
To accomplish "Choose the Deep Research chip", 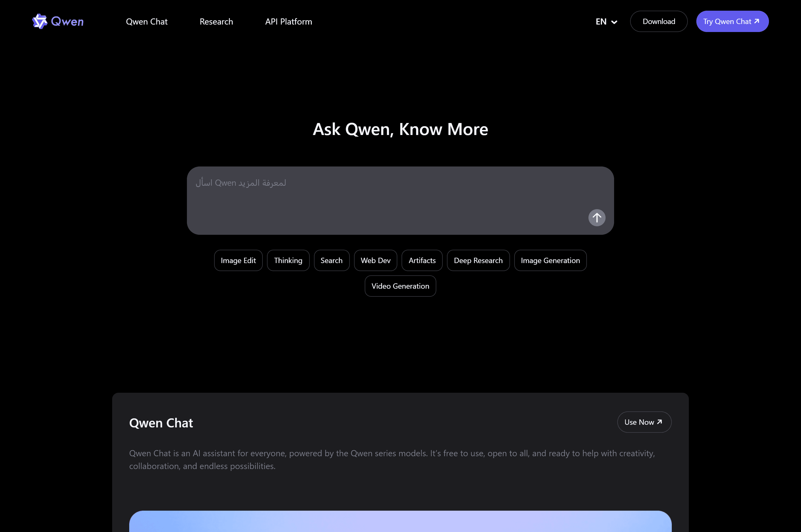I will click(x=478, y=260).
